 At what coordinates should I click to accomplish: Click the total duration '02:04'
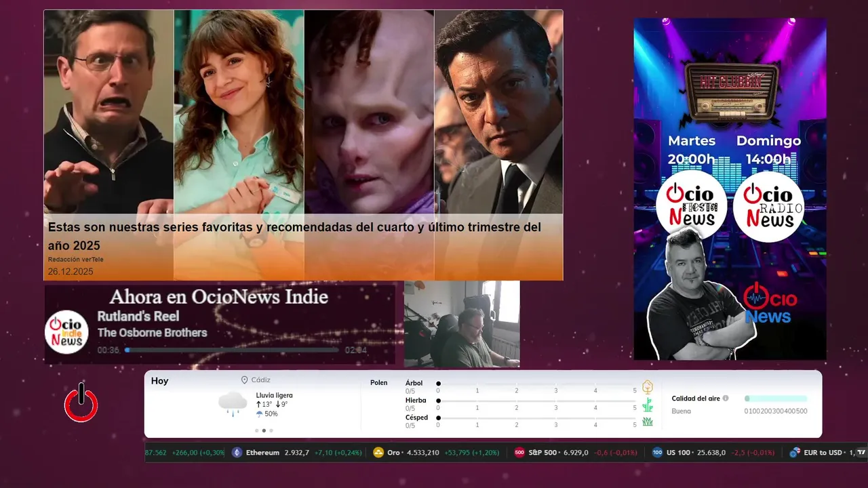(356, 350)
